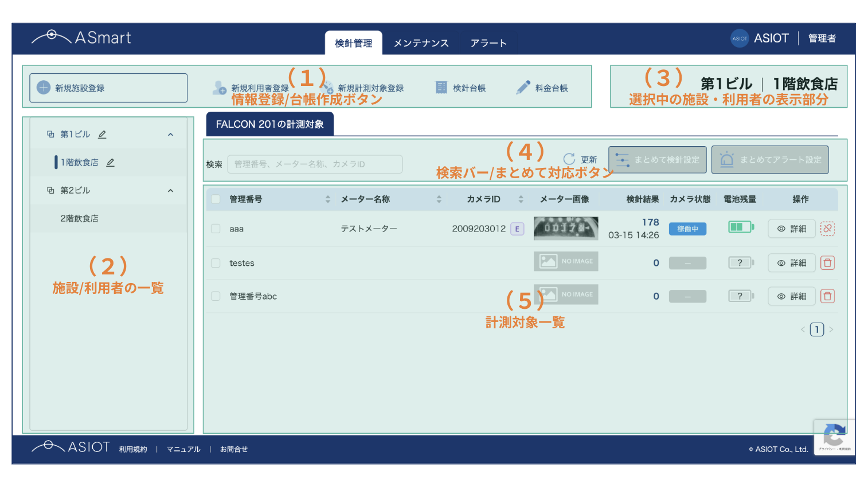Click the 新規利用者登録 user icon
868x487 pixels.
pos(219,88)
